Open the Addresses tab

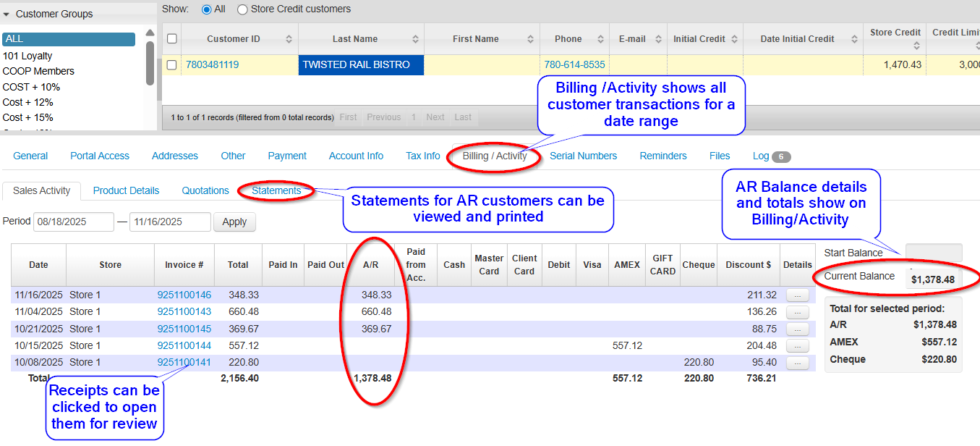tap(175, 156)
